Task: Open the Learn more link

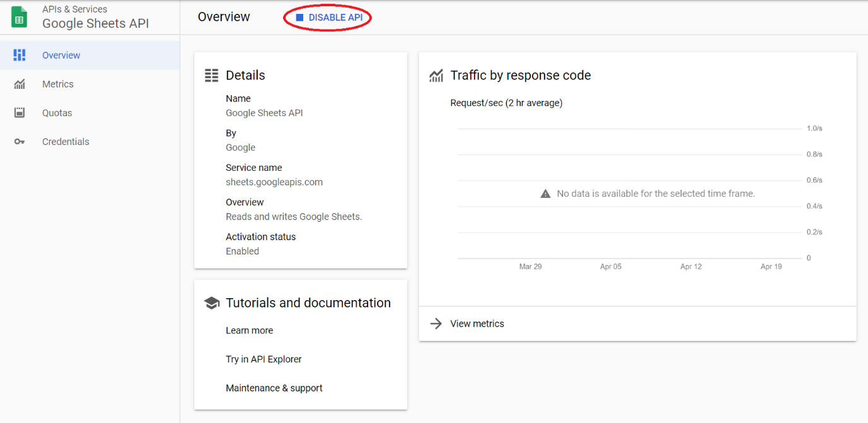Action: tap(250, 330)
